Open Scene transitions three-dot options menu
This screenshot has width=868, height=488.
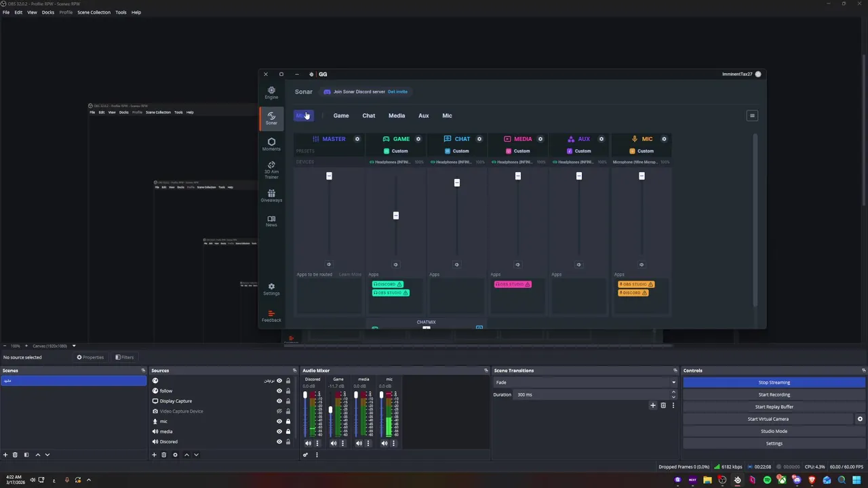pyautogui.click(x=673, y=405)
